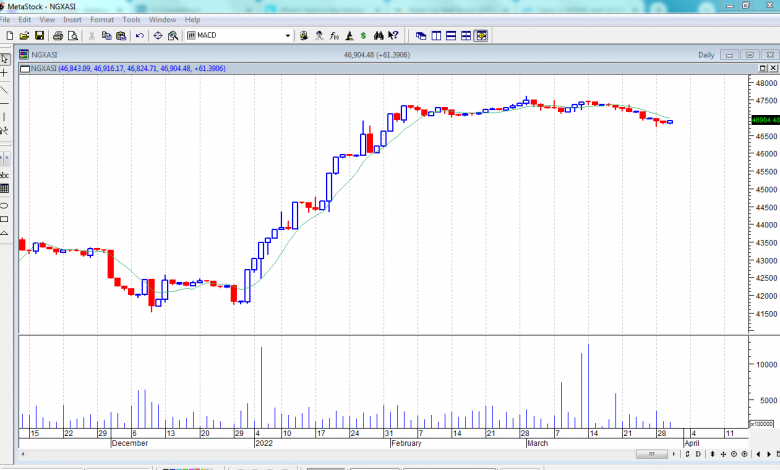The height and width of the screenshot is (470, 780).
Task: Print the chart using the printer icon
Action: point(58,35)
